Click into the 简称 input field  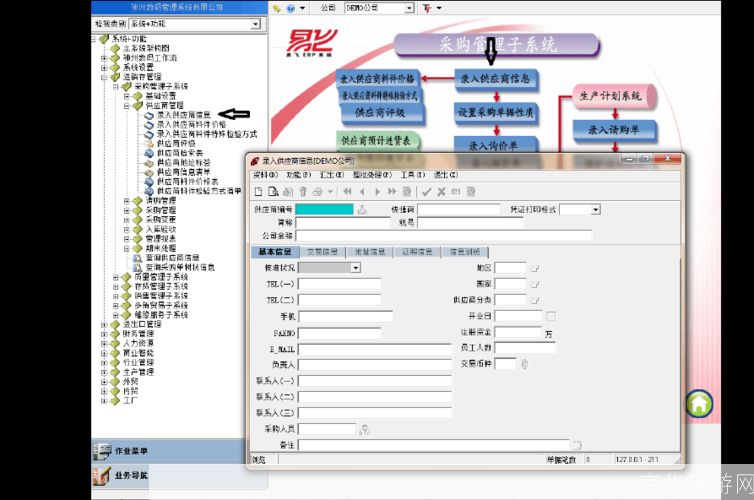pyautogui.click(x=342, y=223)
